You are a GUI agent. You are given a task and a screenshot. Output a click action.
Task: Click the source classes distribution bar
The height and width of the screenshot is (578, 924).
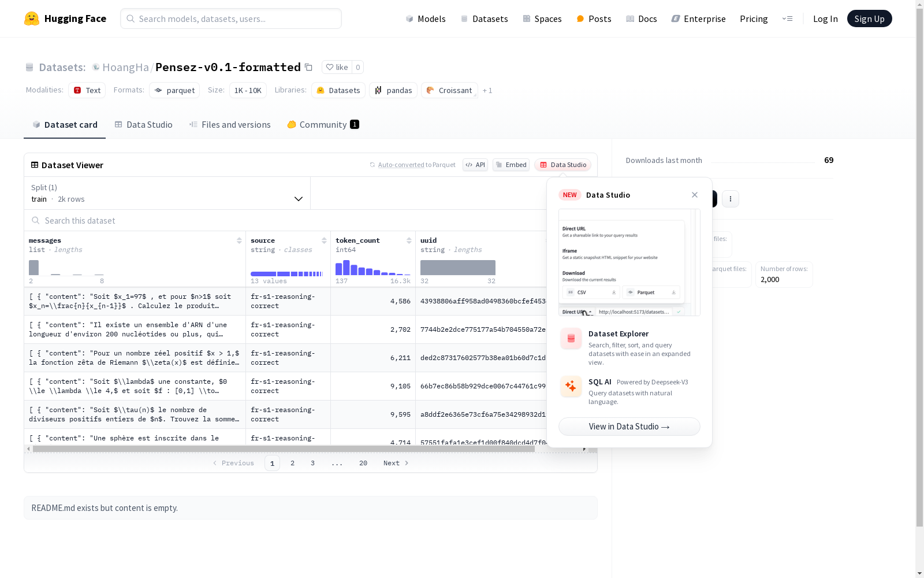[x=287, y=273]
